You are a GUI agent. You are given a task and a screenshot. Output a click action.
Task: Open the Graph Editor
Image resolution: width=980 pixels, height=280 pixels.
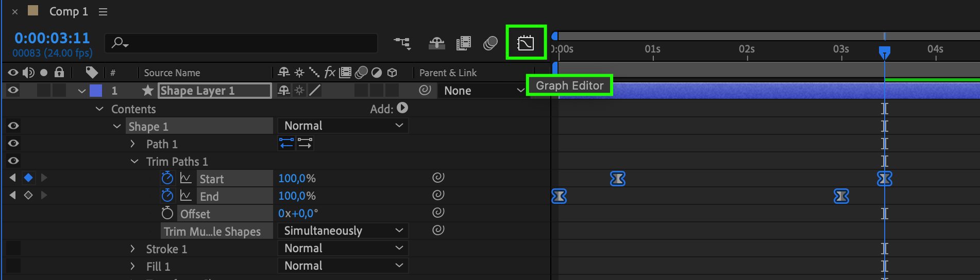click(x=526, y=43)
